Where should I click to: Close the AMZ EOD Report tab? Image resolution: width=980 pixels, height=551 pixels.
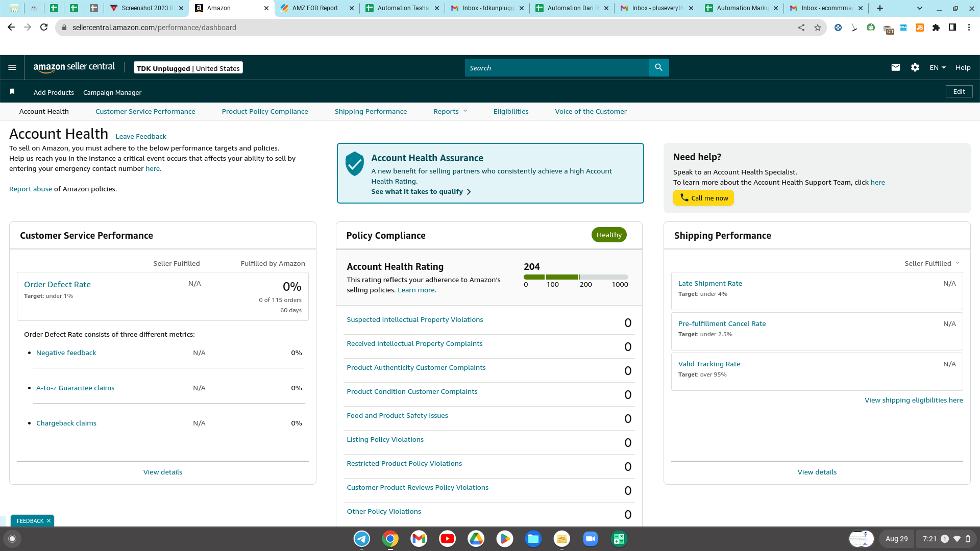(x=351, y=8)
